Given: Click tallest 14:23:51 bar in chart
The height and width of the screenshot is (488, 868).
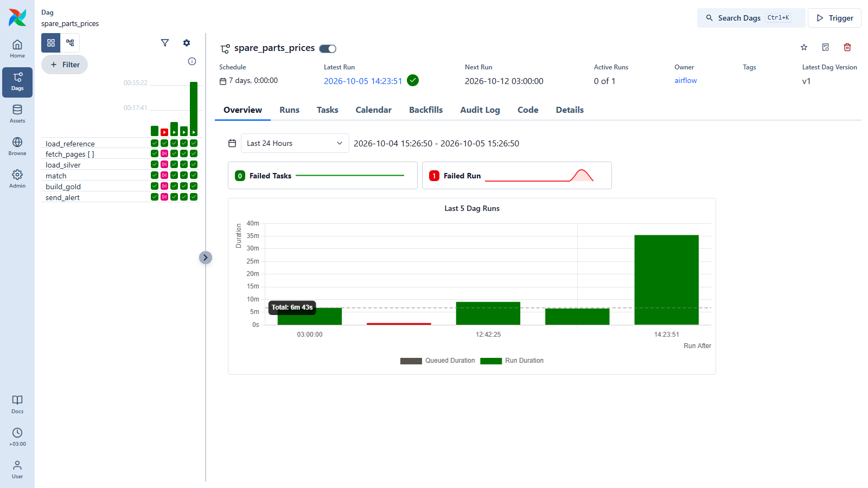Looking at the screenshot, I should click(x=666, y=280).
